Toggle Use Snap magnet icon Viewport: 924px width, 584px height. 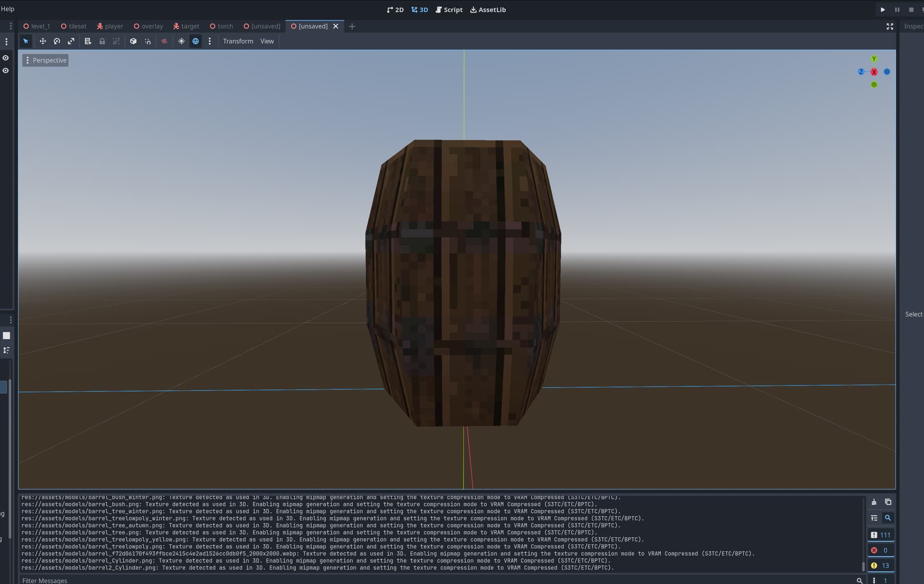[148, 41]
